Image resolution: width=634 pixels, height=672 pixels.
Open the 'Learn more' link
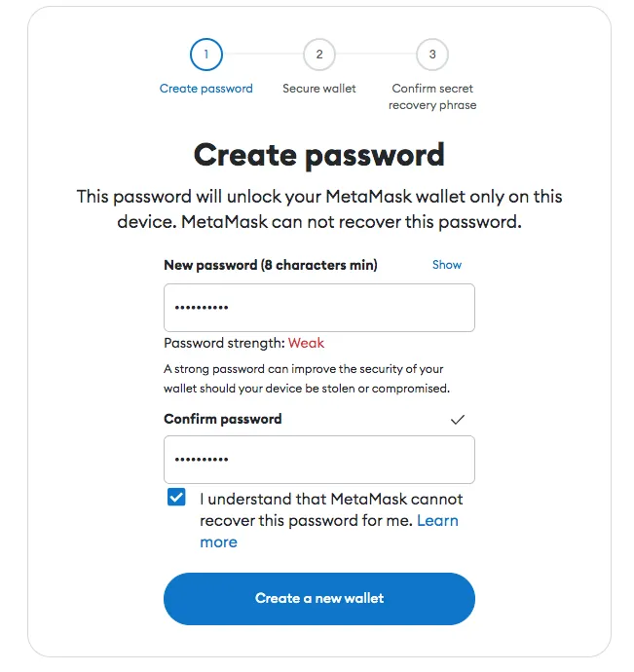pos(437,521)
